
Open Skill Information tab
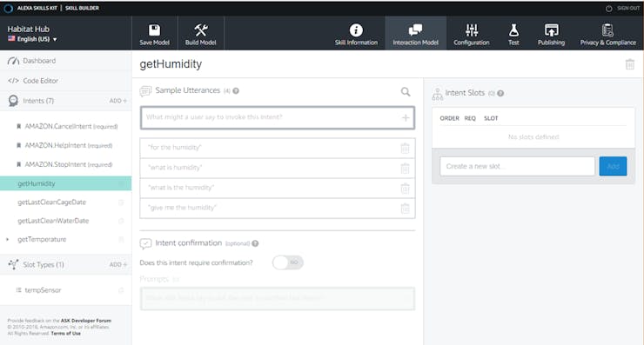pyautogui.click(x=356, y=35)
